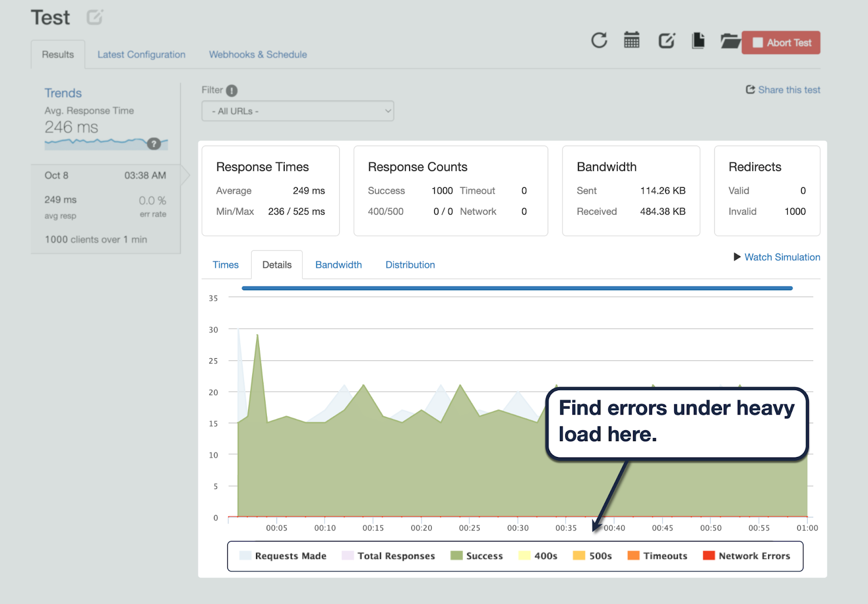The width and height of the screenshot is (868, 604).
Task: Click the Response Counts card heading
Action: 418,167
